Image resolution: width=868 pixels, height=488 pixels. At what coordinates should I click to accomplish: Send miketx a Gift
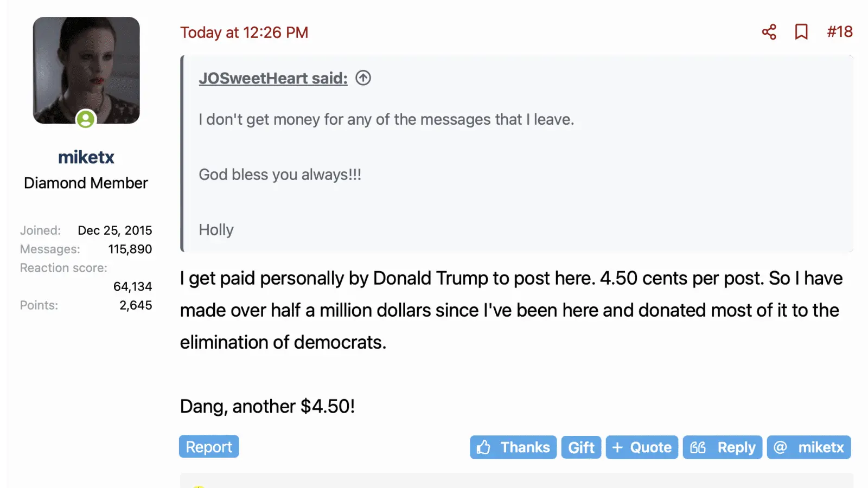coord(581,447)
